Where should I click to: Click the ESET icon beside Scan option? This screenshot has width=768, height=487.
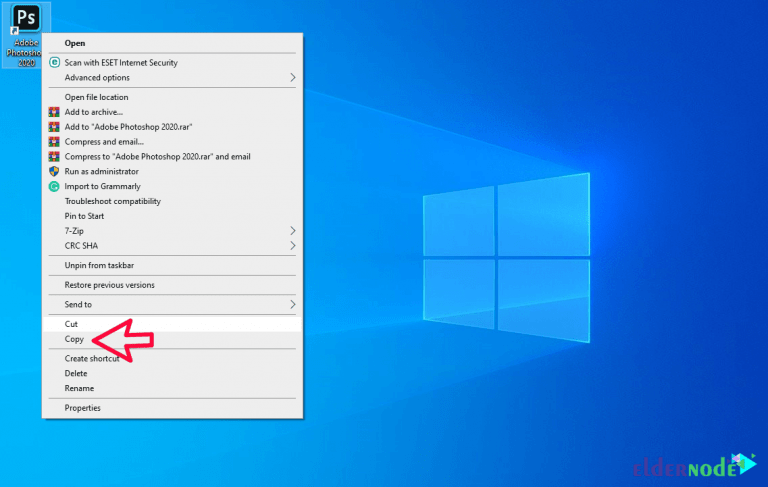click(54, 62)
